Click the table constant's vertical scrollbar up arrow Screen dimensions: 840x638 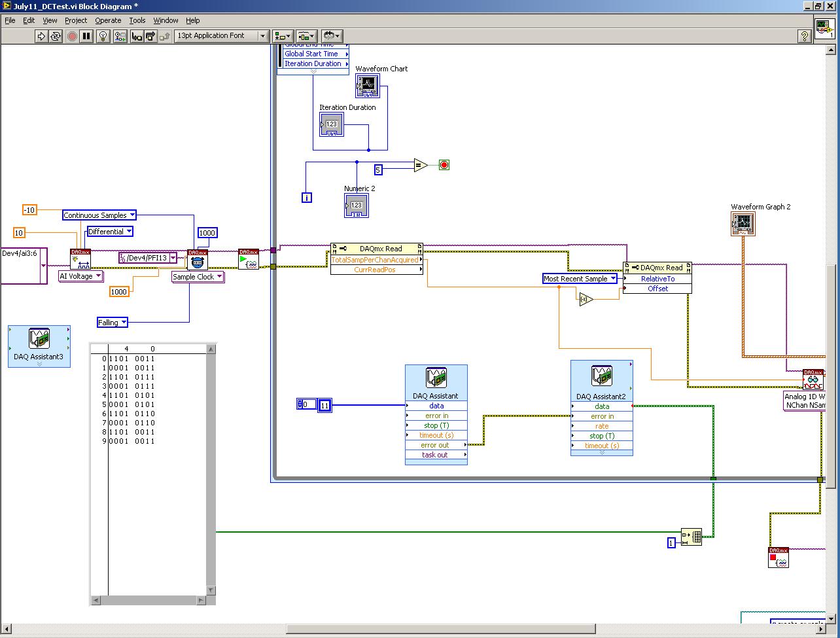click(x=211, y=350)
